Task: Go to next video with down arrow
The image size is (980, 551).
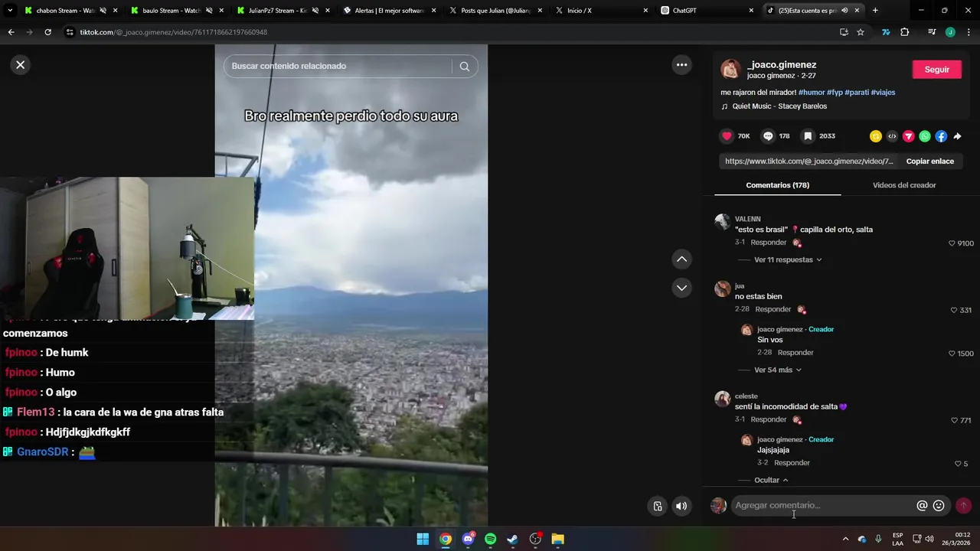Action: 681,288
